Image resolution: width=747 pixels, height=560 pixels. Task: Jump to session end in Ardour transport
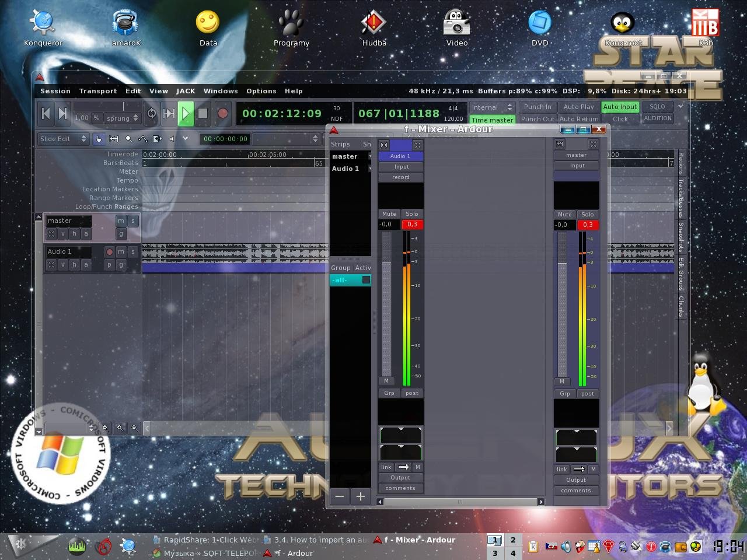point(63,114)
